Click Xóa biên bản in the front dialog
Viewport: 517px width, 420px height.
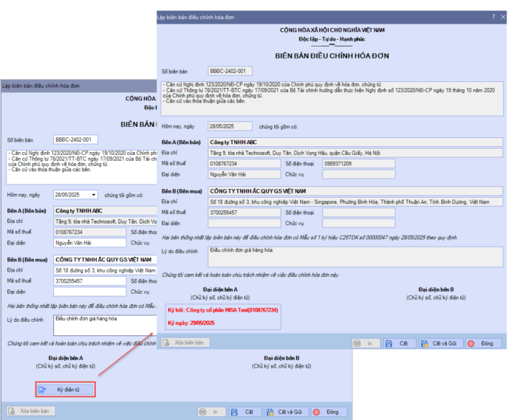[x=185, y=342]
